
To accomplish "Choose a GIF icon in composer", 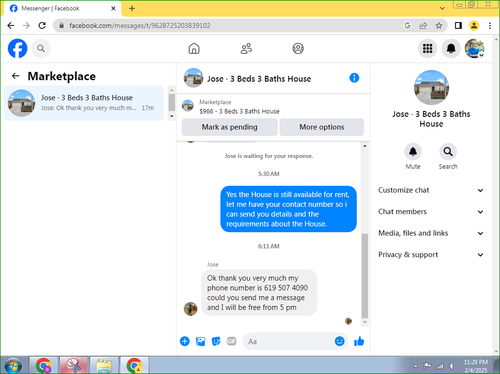I will (231, 341).
